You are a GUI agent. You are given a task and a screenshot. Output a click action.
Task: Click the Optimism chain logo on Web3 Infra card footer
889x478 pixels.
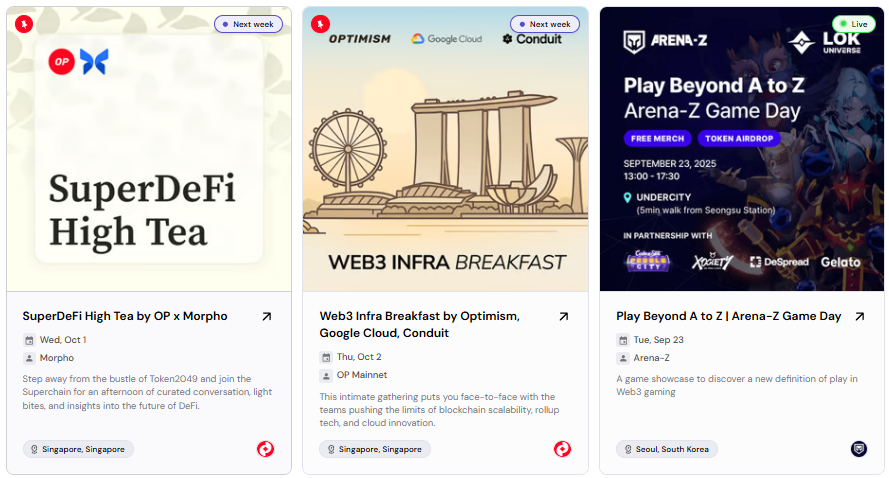562,449
